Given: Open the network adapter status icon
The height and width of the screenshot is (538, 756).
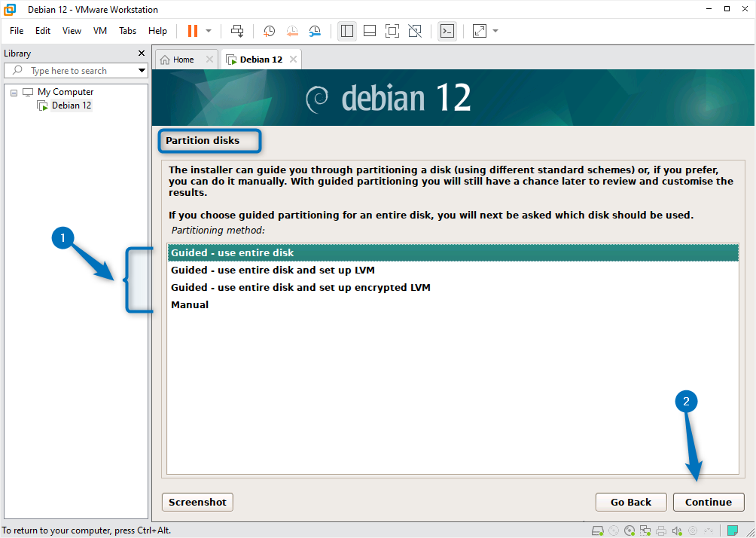Looking at the screenshot, I should [645, 530].
